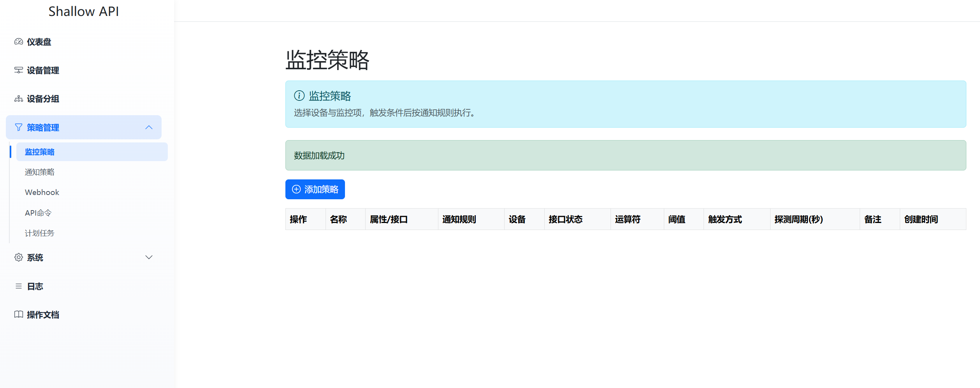Click the open book documentation icon

click(x=18, y=314)
